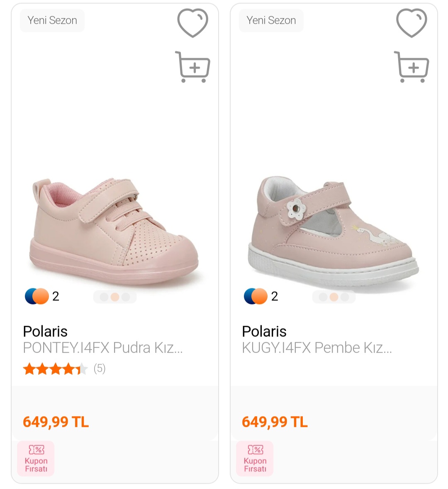Click image pagination dots under KUGY shoe
The image size is (448, 489).
(334, 297)
